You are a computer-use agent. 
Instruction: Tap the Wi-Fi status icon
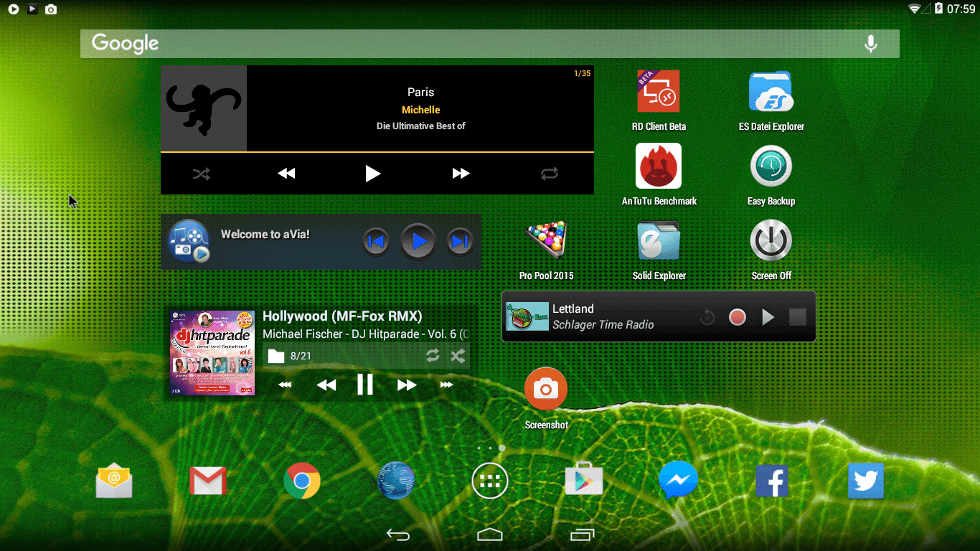click(915, 9)
